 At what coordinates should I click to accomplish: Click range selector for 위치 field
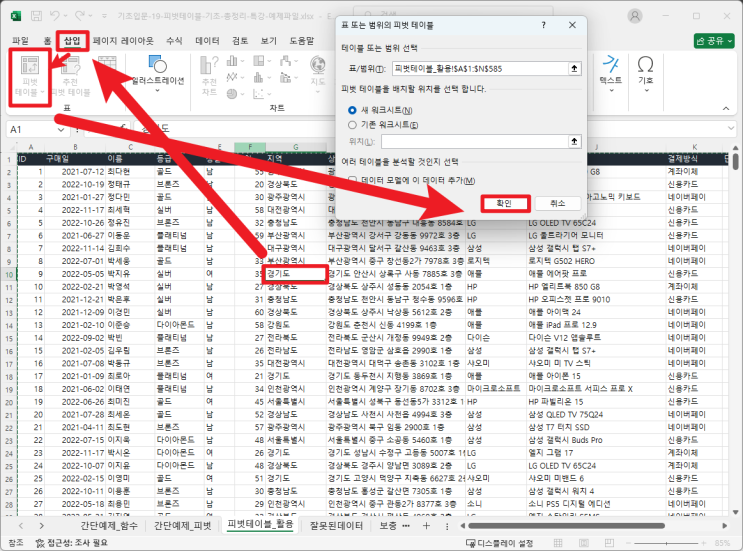574,141
